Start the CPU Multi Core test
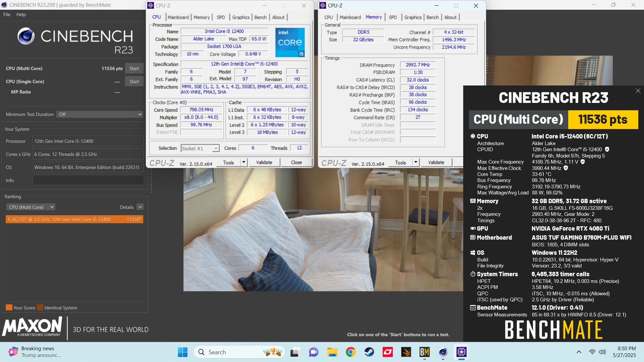 click(x=134, y=68)
